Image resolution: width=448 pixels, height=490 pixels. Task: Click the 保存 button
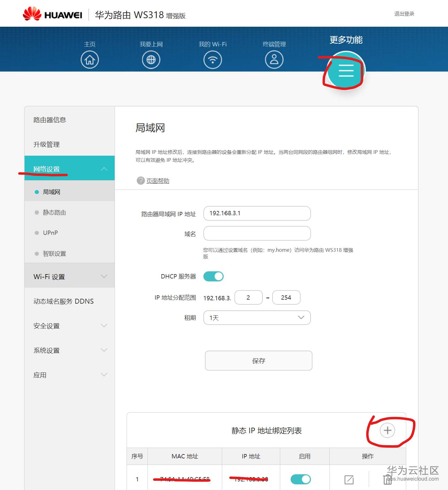pos(259,361)
